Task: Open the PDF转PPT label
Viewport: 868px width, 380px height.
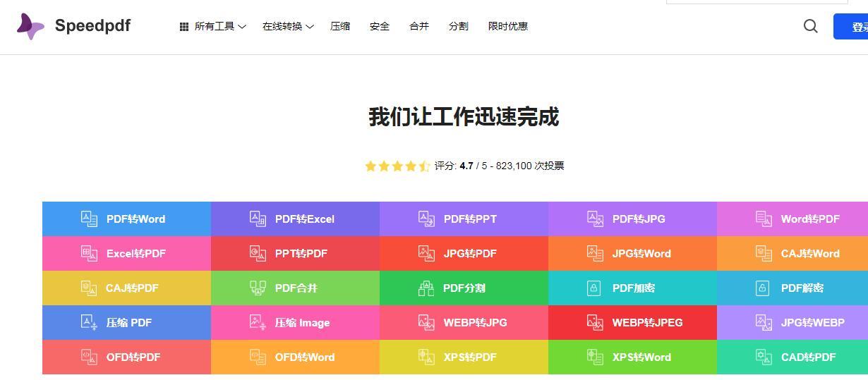Action: pyautogui.click(x=470, y=219)
